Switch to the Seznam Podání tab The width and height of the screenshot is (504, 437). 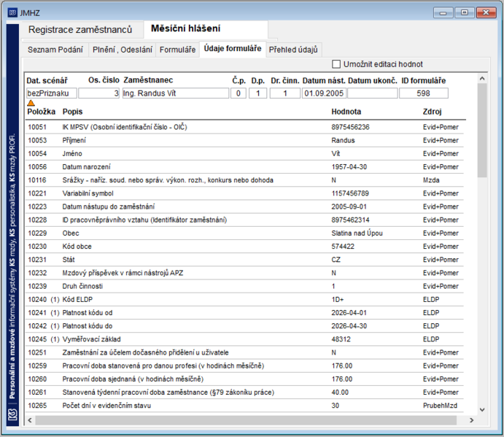click(55, 50)
